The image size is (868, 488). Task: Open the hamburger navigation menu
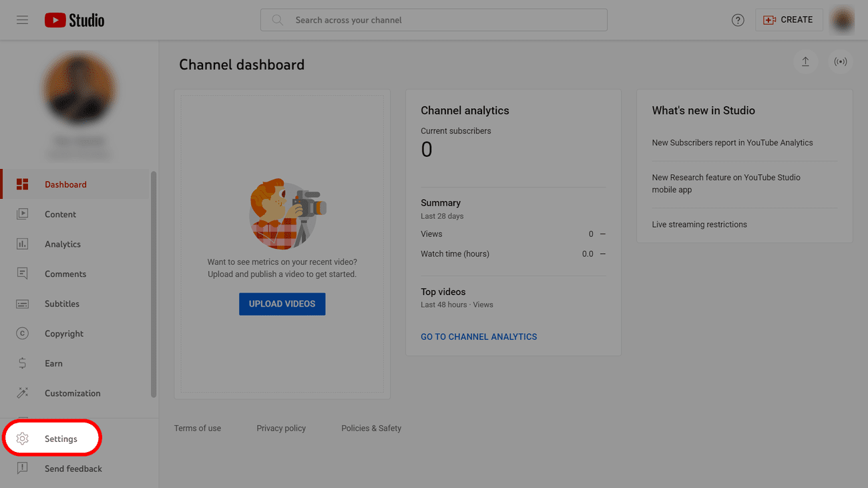point(22,20)
